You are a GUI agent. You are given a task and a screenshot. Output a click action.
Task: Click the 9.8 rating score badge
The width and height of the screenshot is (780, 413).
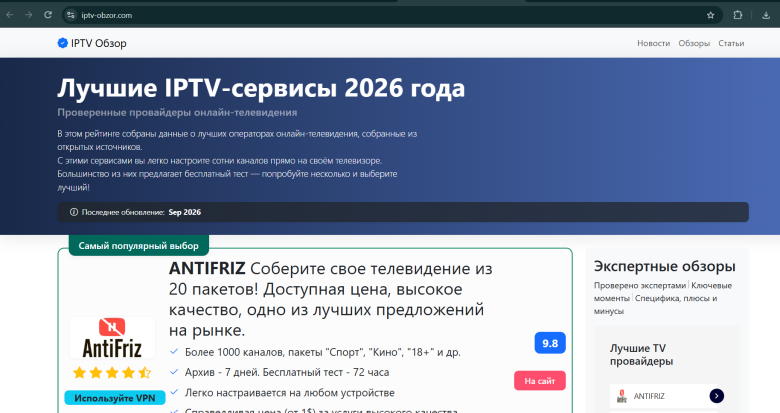tap(550, 343)
